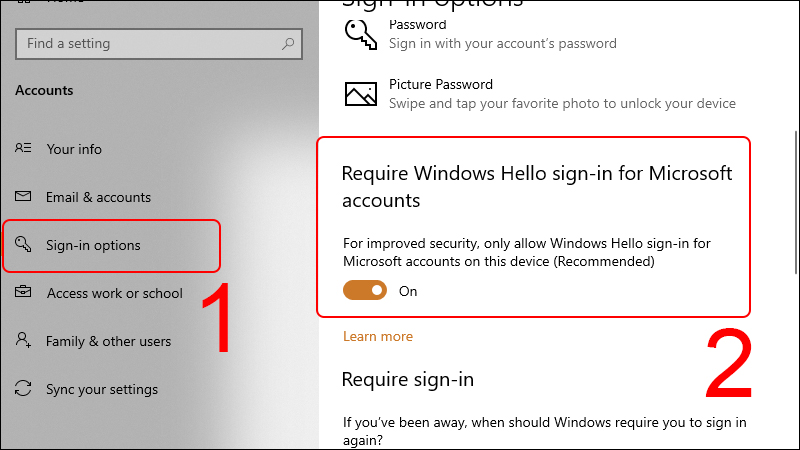Screen dimensions: 800x450
Task: Click the Access work or school briefcase icon
Action: (24, 293)
